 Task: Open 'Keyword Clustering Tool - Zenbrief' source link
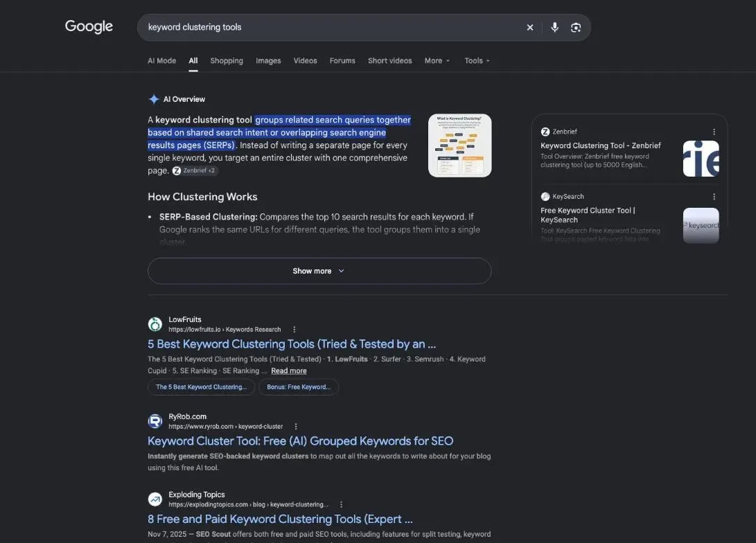pyautogui.click(x=600, y=145)
